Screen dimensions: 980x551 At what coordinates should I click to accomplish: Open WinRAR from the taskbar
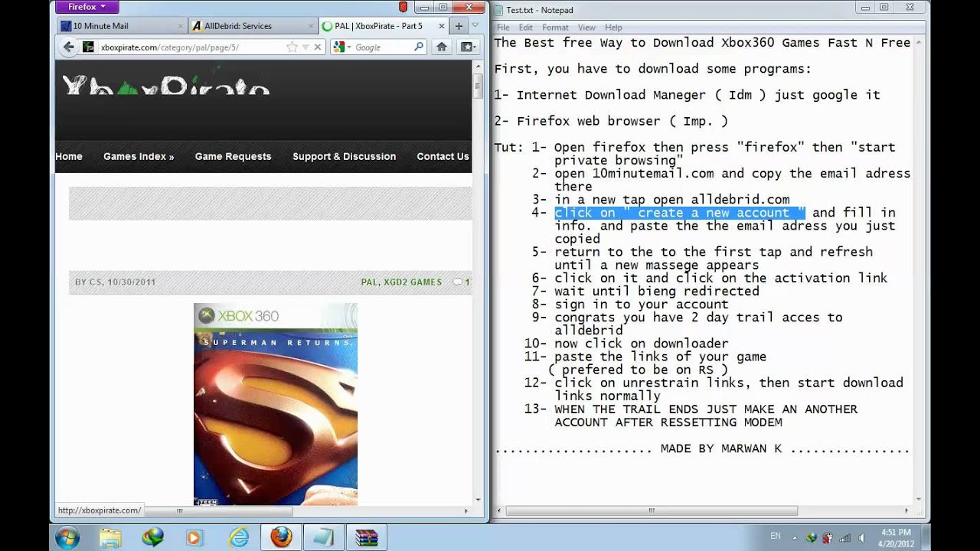coord(367,537)
